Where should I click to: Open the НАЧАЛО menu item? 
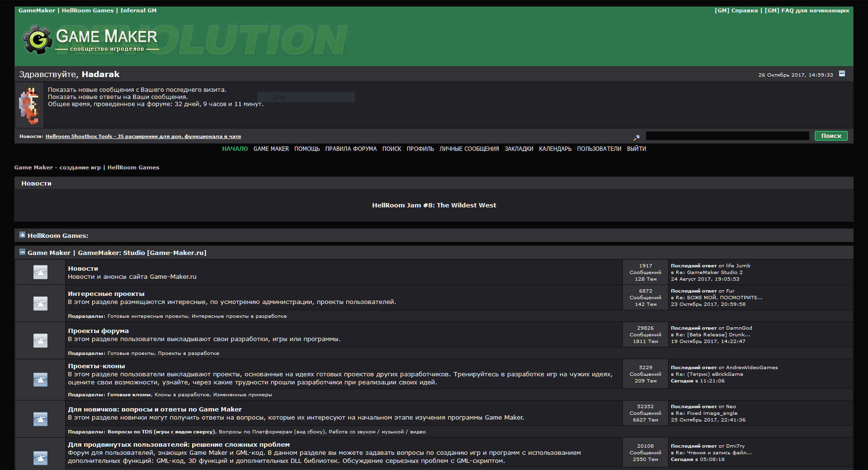click(235, 149)
